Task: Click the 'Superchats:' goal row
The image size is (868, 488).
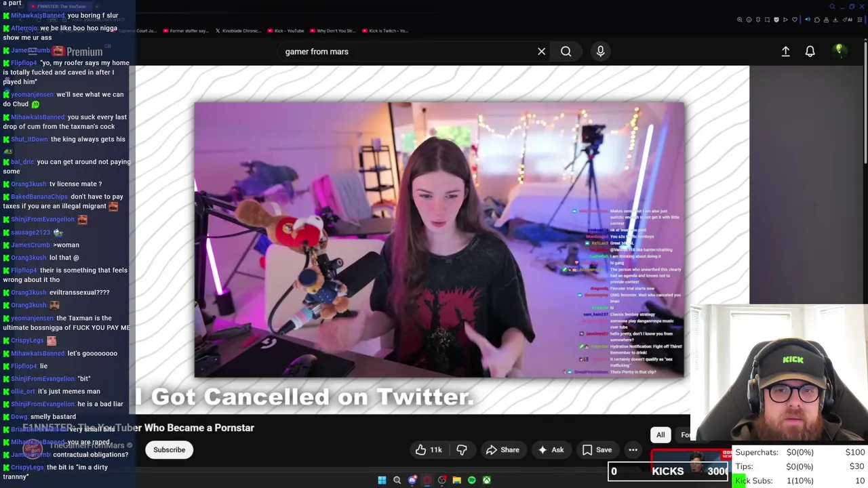Action: [800, 452]
